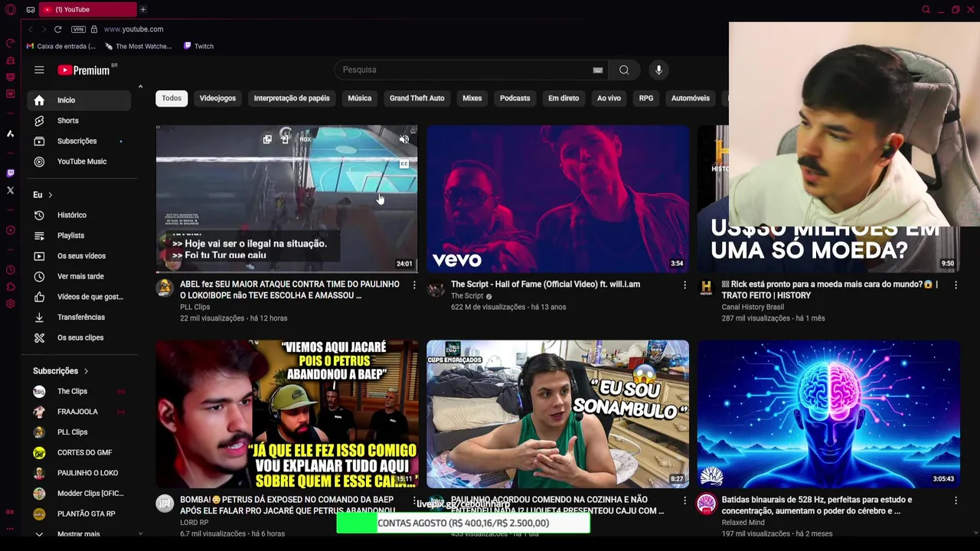Open Shorts in the YouTube sidebar
980x551 pixels.
coord(79,120)
